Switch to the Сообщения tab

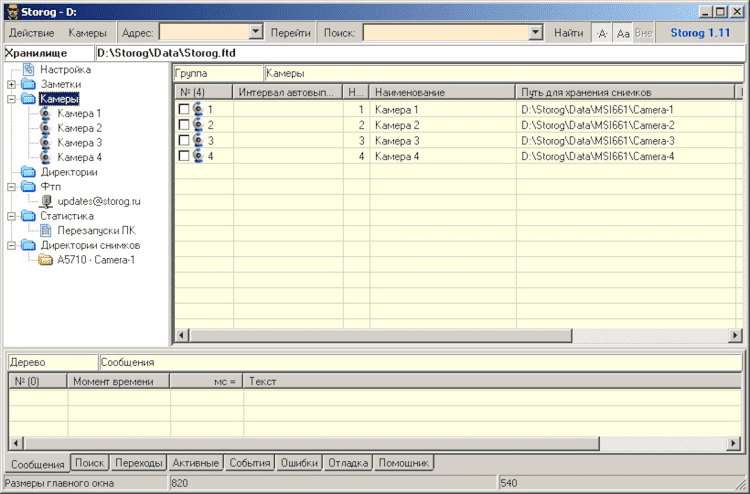tap(38, 464)
